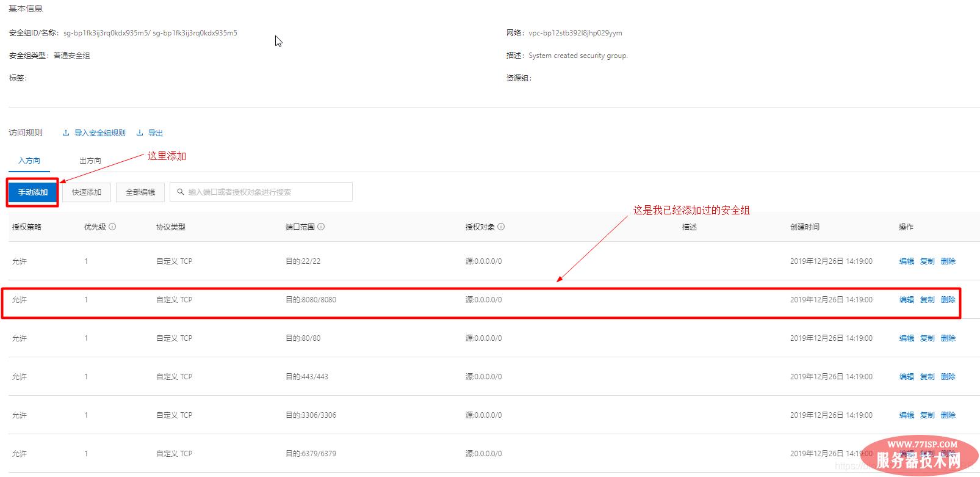Copy the rule for port 80/80
This screenshot has height=477, width=980.
928,338
